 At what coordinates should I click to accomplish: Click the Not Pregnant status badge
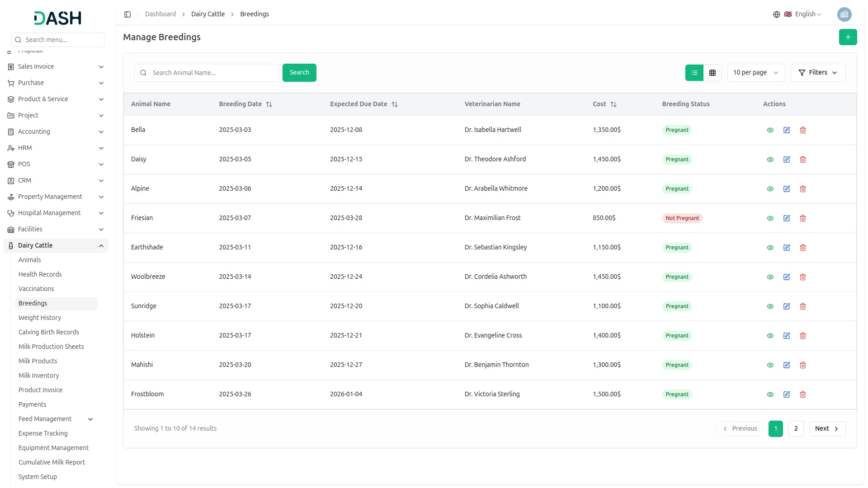(x=682, y=218)
